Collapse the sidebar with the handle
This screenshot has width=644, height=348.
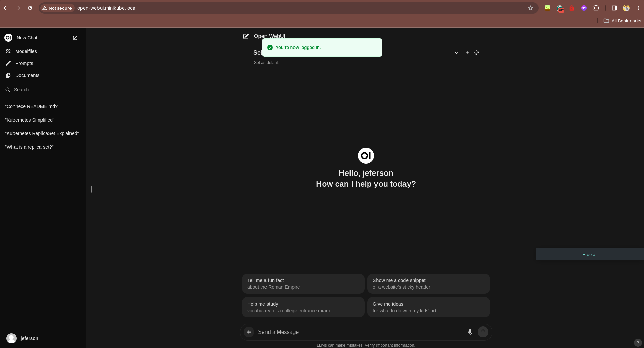point(91,189)
